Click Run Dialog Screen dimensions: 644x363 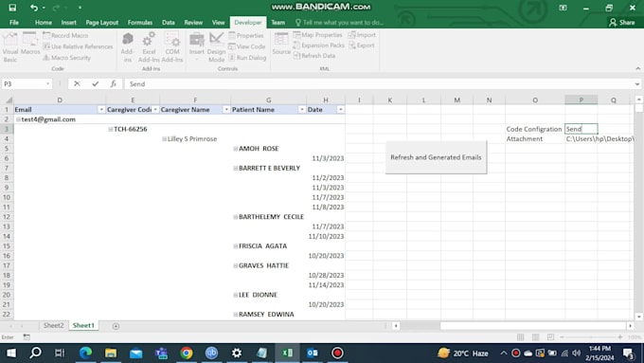[x=247, y=58]
